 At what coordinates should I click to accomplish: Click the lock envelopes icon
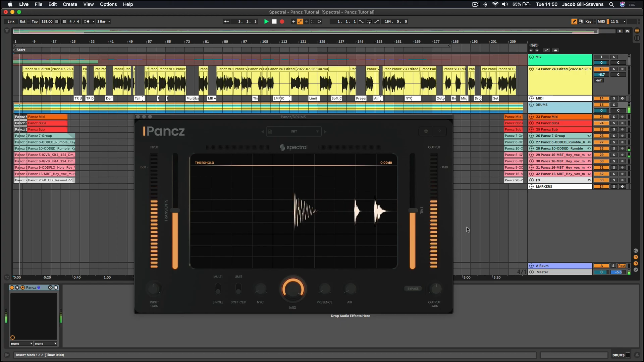pyautogui.click(x=555, y=50)
